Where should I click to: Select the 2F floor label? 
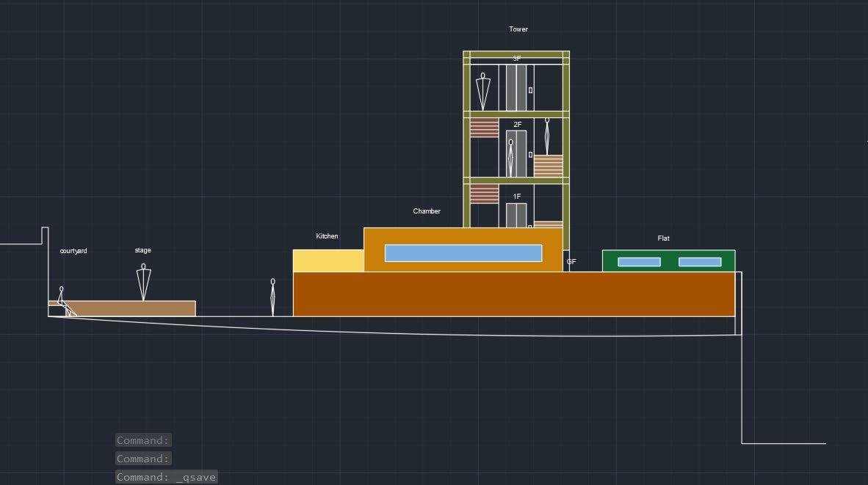click(x=517, y=125)
